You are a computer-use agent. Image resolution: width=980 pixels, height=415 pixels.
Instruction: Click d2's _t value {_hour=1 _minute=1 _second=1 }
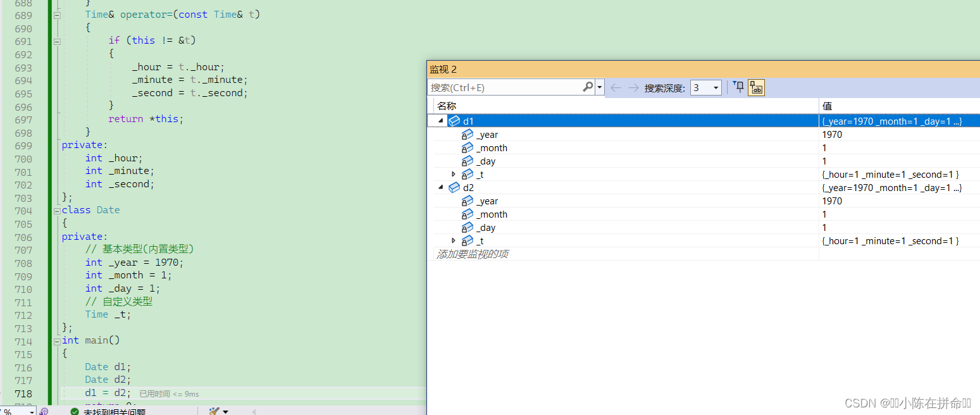click(x=890, y=240)
